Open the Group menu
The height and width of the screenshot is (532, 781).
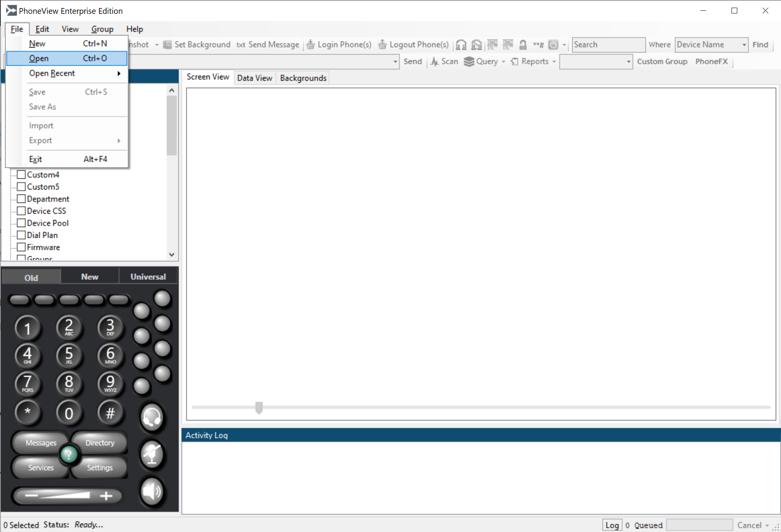click(102, 29)
